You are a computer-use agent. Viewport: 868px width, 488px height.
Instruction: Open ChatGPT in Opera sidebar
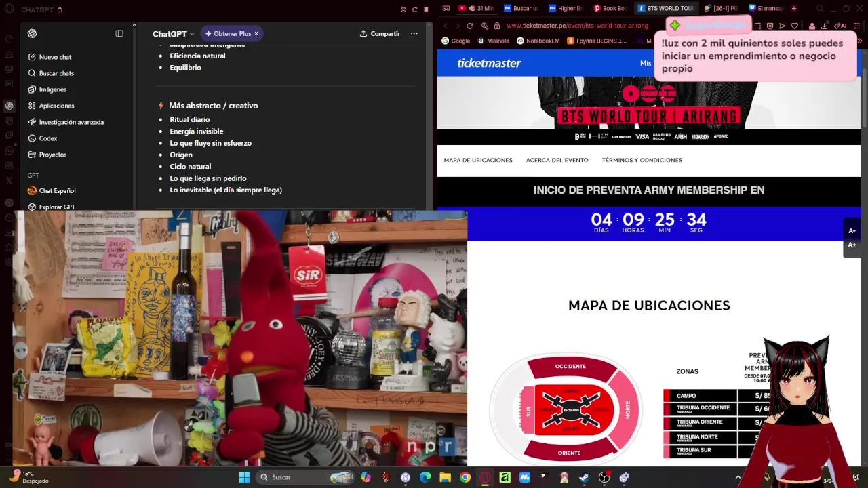[9, 106]
